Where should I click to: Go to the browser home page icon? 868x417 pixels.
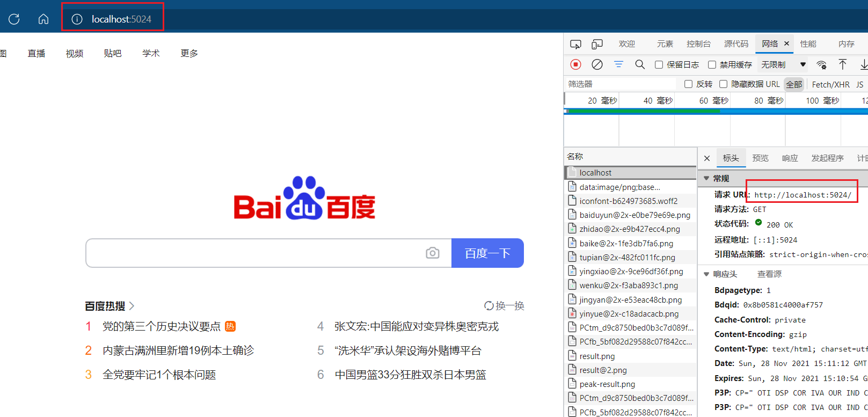pos(43,19)
